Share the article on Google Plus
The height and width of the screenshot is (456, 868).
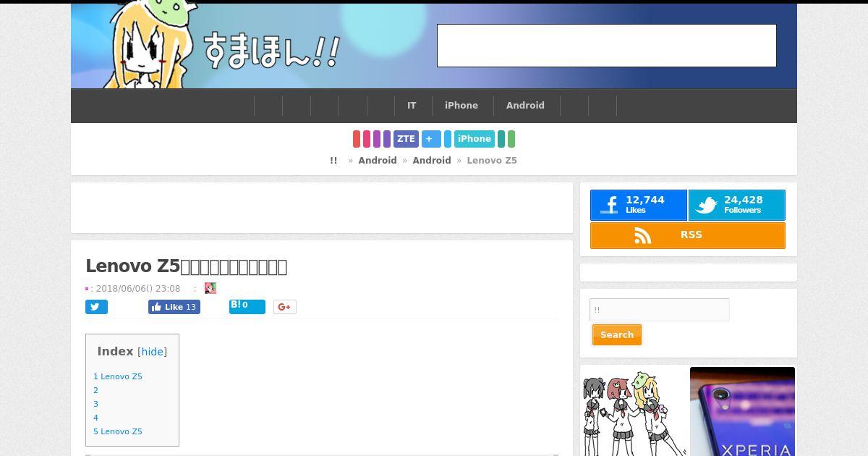pyautogui.click(x=284, y=307)
